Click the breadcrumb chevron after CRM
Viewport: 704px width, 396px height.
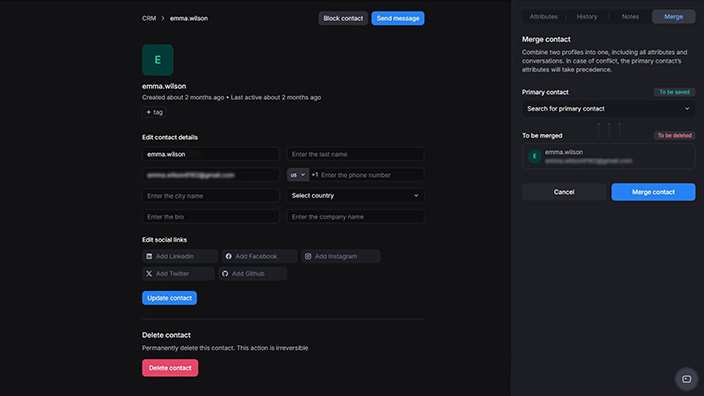pos(163,18)
